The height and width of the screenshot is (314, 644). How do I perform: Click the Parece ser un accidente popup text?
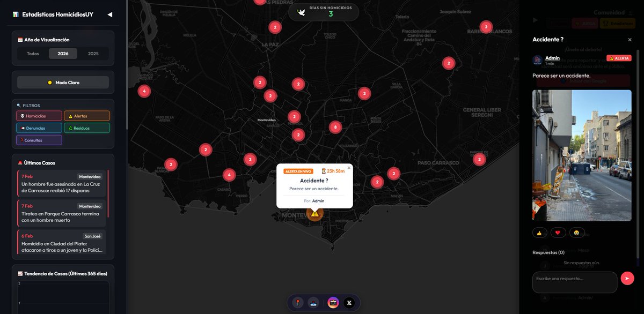pyautogui.click(x=314, y=189)
